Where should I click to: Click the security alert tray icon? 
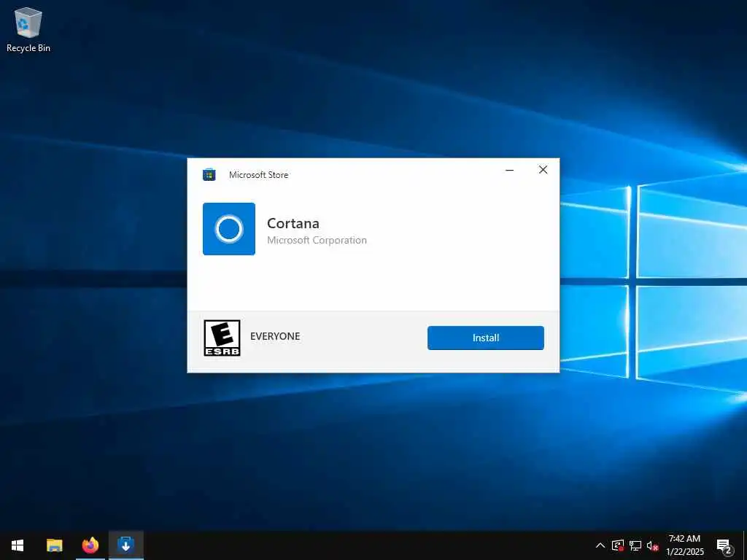pos(617,545)
